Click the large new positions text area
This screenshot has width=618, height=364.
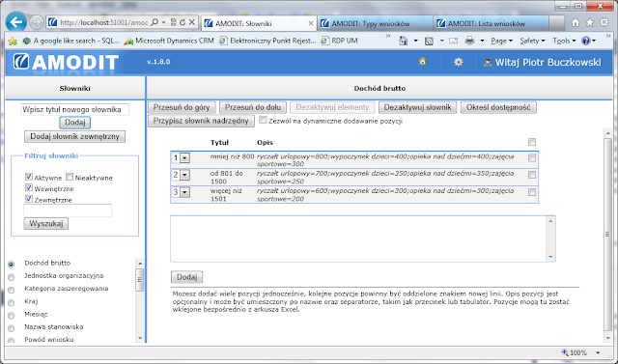363,238
